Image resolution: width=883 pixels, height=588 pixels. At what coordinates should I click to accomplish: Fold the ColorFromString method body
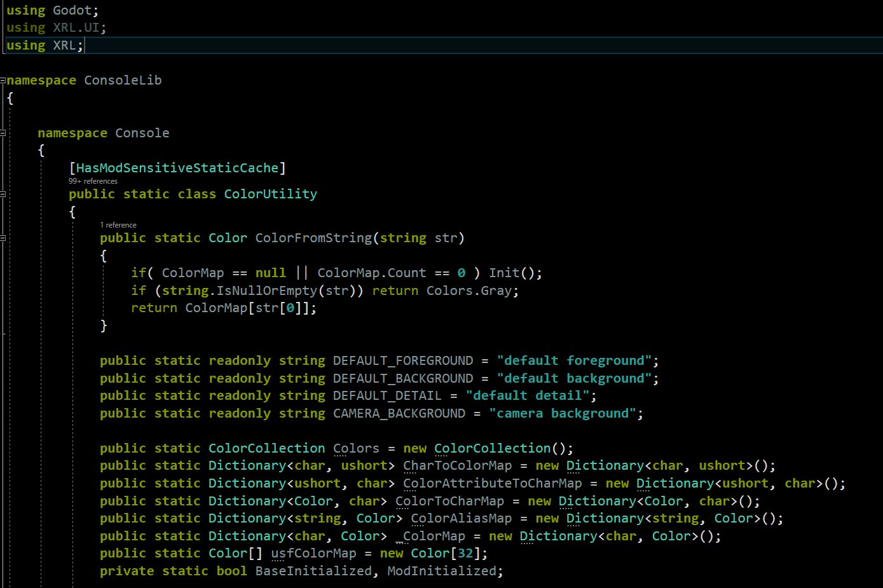(x=3, y=238)
